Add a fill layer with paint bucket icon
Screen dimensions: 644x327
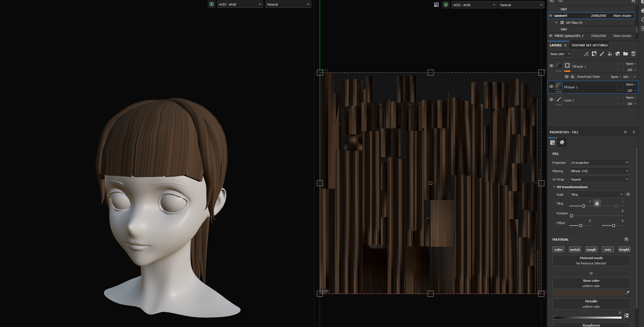(x=610, y=54)
